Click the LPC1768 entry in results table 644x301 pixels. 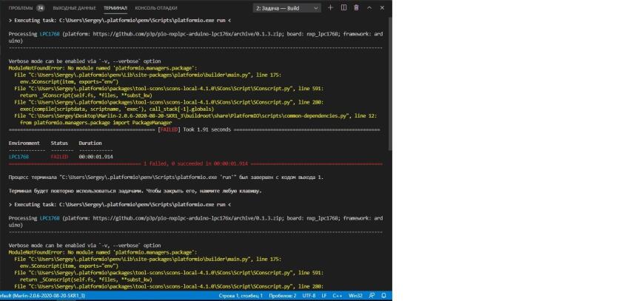click(x=19, y=157)
